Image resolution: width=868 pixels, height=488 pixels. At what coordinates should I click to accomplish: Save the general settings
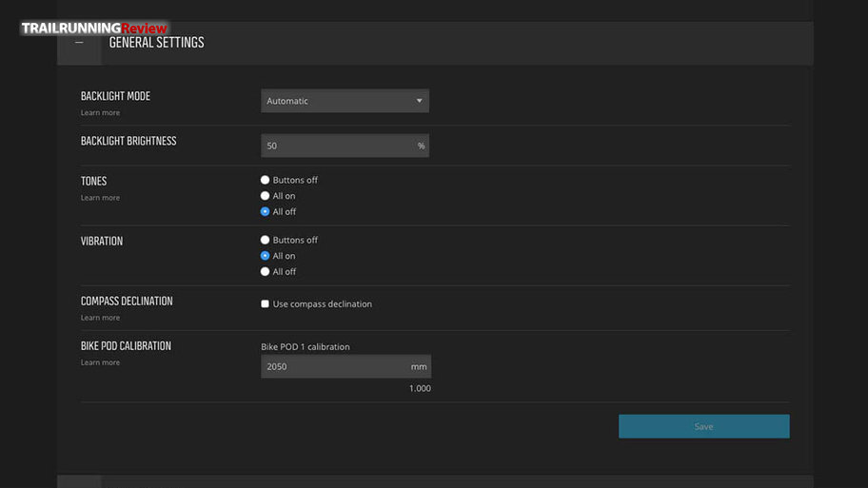click(704, 426)
